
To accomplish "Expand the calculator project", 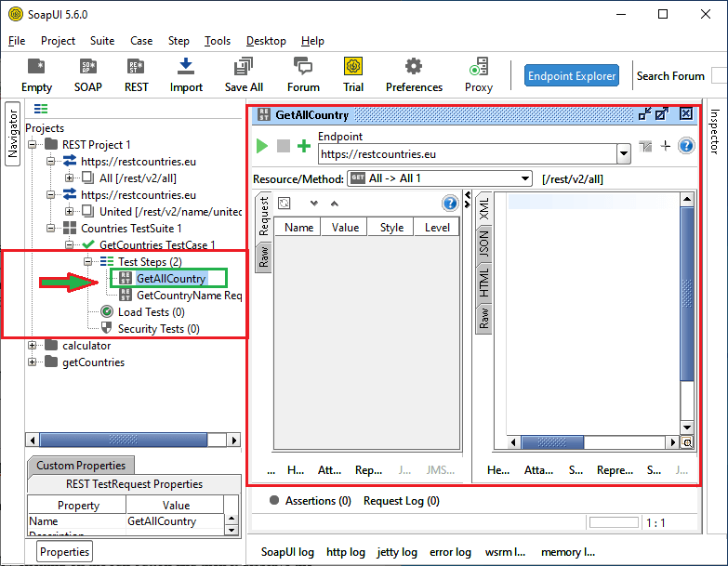I will pyautogui.click(x=32, y=345).
